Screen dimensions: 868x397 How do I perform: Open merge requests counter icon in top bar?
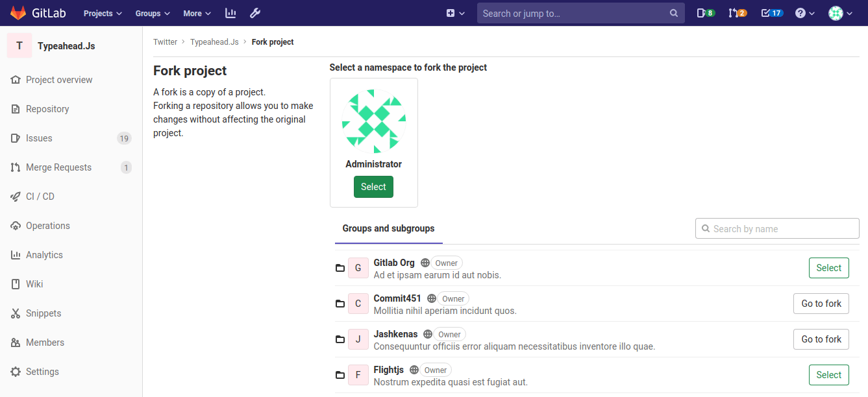(x=738, y=13)
